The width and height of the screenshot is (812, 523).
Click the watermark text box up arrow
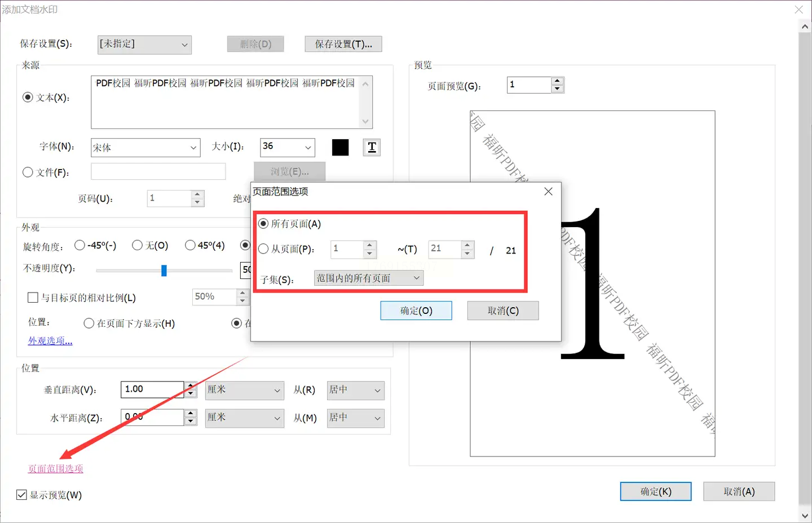(x=365, y=83)
